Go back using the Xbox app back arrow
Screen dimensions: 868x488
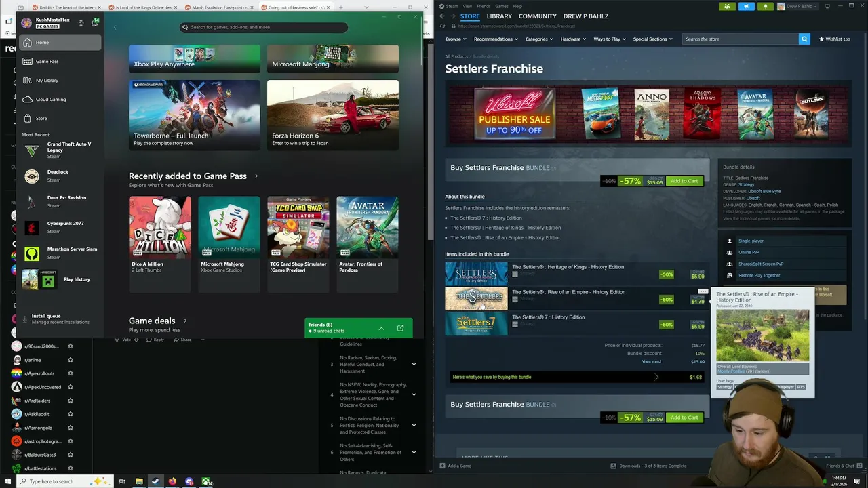[x=115, y=27]
